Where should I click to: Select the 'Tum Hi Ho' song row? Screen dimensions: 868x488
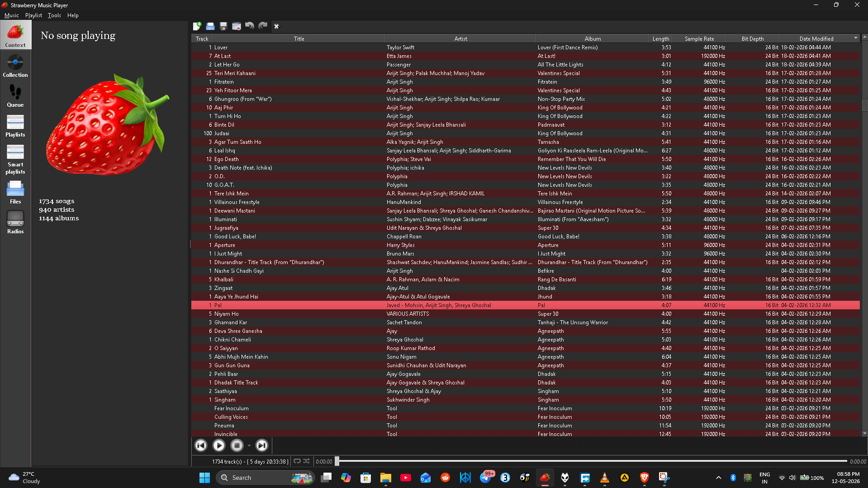pyautogui.click(x=526, y=116)
